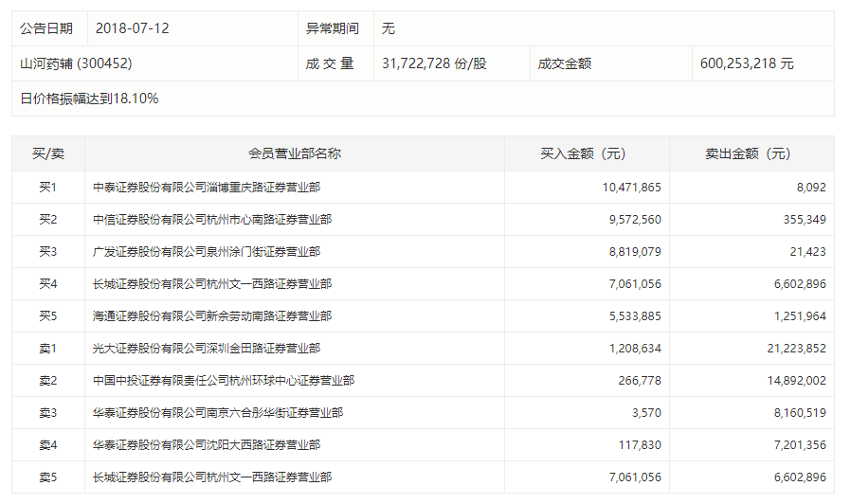Click 海通证券新余劳动南路 branch name

tap(212, 316)
